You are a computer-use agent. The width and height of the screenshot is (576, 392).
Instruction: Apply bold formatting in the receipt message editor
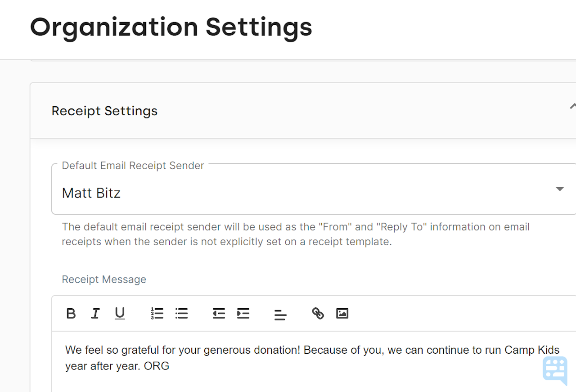point(71,314)
